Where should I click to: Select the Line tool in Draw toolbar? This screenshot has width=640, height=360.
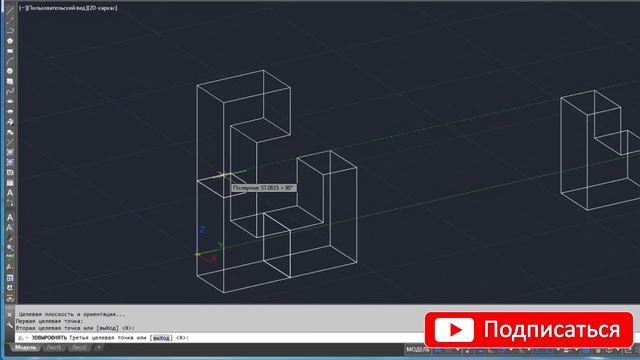pyautogui.click(x=10, y=11)
